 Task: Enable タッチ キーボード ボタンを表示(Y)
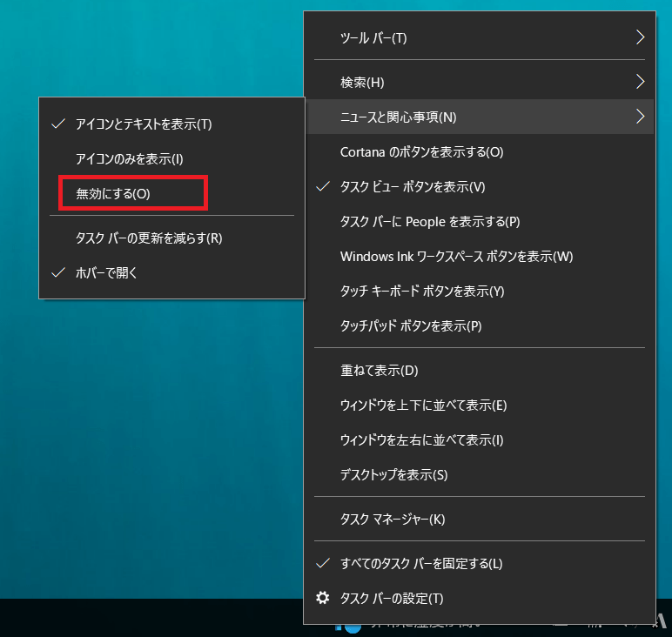coord(480,291)
